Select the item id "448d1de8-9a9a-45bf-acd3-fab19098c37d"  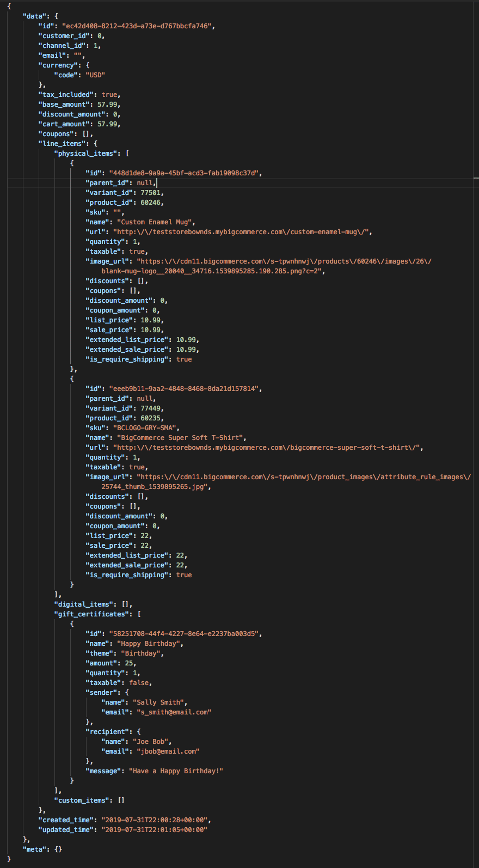(x=183, y=173)
